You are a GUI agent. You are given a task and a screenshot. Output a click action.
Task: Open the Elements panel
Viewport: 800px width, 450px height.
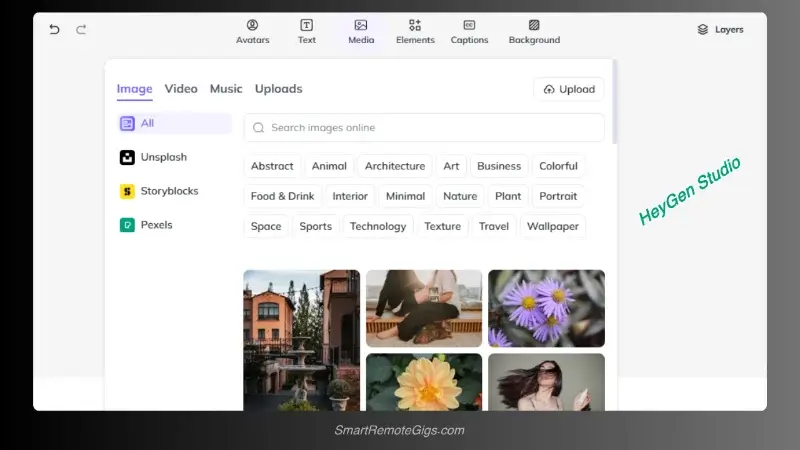pyautogui.click(x=415, y=32)
